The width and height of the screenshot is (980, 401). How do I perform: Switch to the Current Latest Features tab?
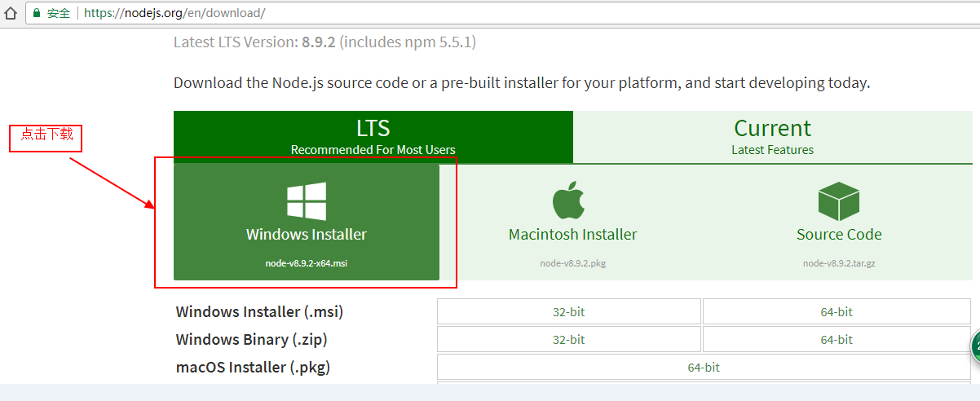773,137
